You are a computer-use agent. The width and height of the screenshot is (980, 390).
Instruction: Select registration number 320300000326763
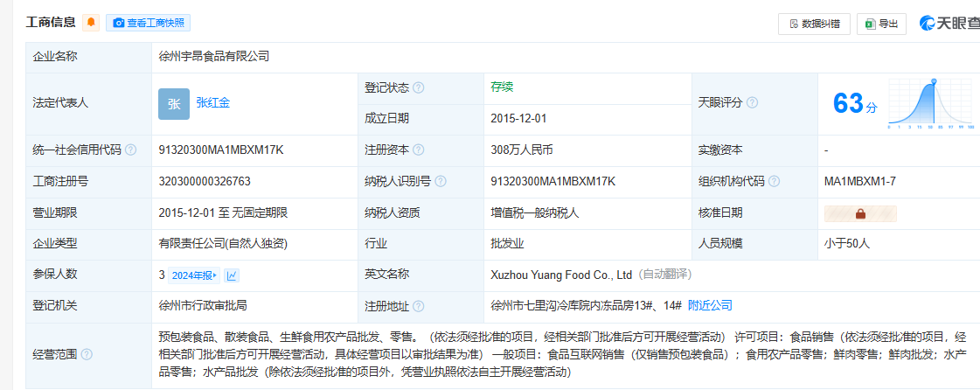coord(205,181)
